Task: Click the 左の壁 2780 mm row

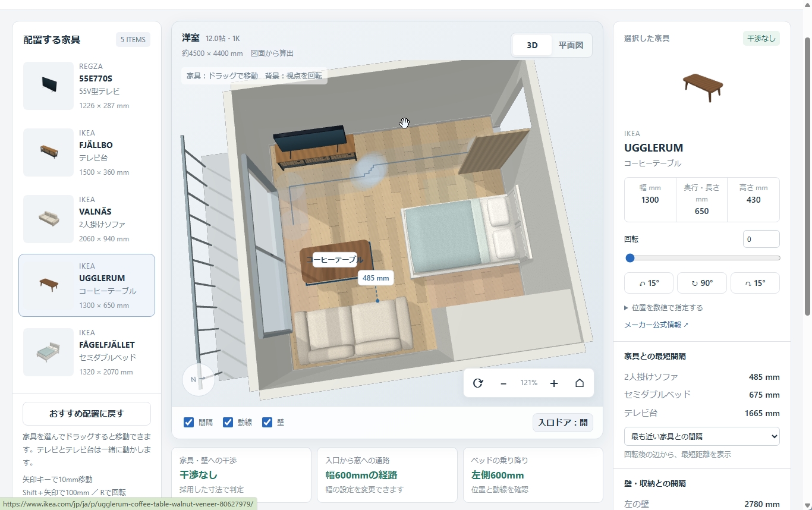Action: 702,504
